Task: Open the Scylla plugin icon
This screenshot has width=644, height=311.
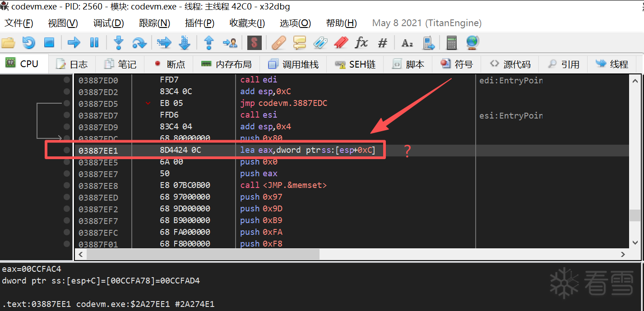Action: pyautogui.click(x=255, y=43)
